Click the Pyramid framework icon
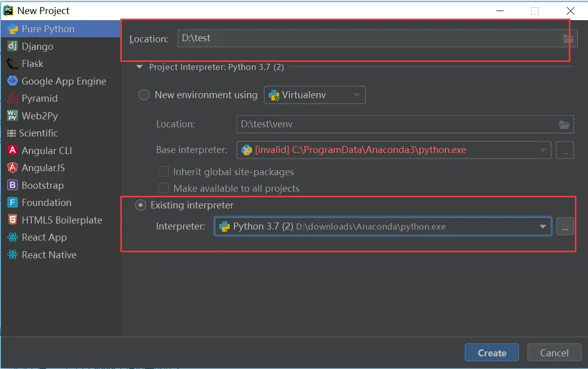This screenshot has height=369, width=588. pyautogui.click(x=13, y=98)
